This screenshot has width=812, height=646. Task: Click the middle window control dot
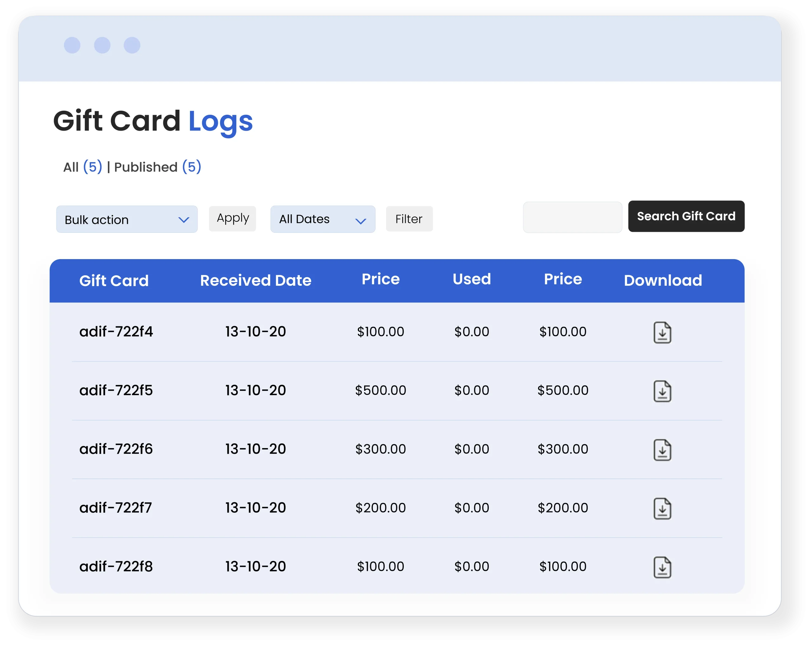[102, 45]
